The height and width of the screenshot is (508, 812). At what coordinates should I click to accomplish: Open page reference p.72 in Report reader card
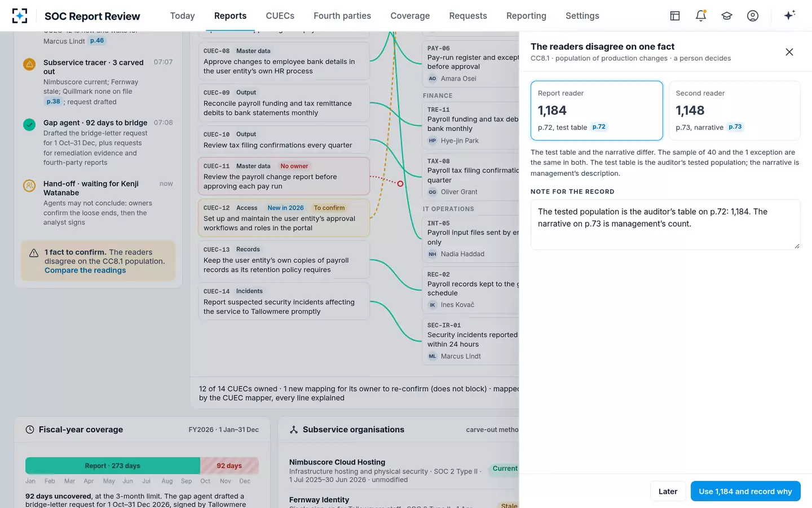point(599,127)
